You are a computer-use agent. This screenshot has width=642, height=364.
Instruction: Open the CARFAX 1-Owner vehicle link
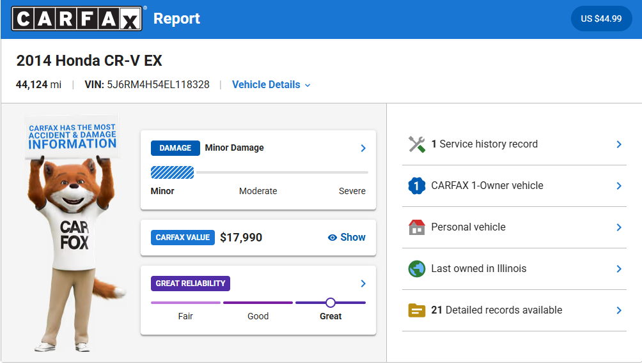click(487, 186)
